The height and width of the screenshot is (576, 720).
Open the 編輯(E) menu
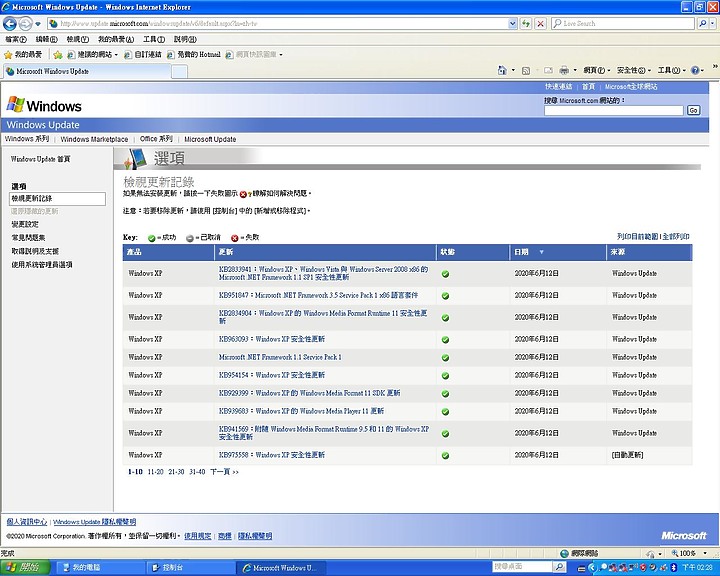[x=46, y=40]
